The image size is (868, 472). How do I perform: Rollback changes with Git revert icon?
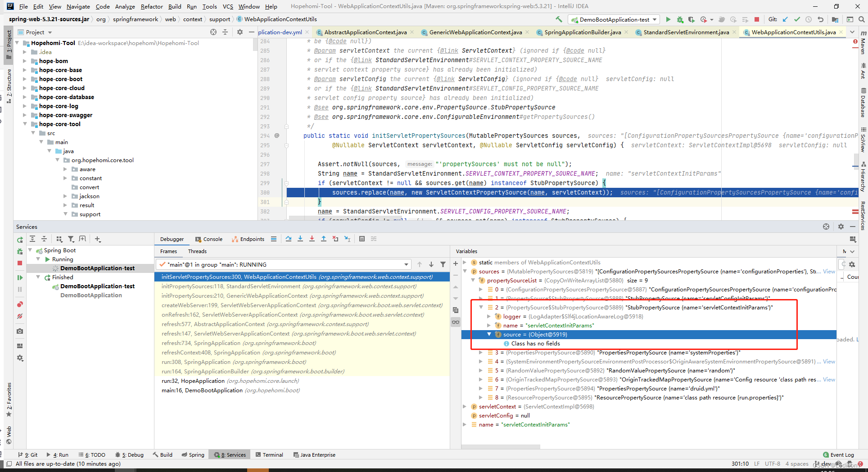coord(820,19)
